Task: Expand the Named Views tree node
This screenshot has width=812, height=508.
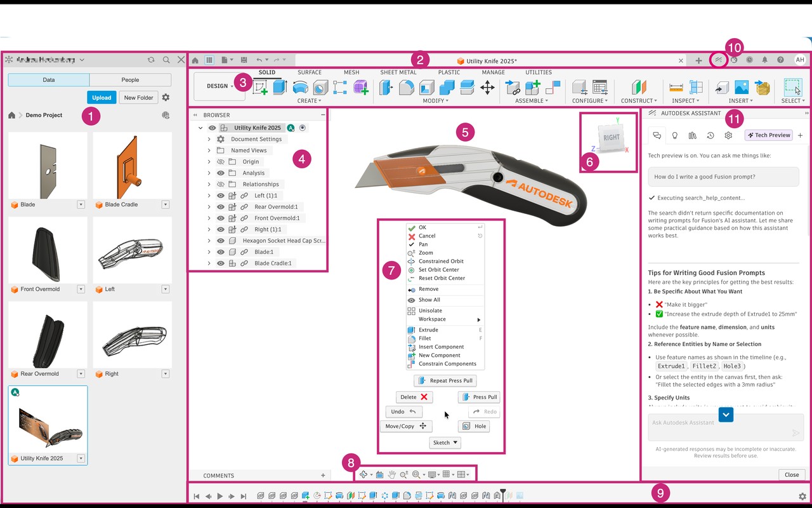Action: point(209,150)
